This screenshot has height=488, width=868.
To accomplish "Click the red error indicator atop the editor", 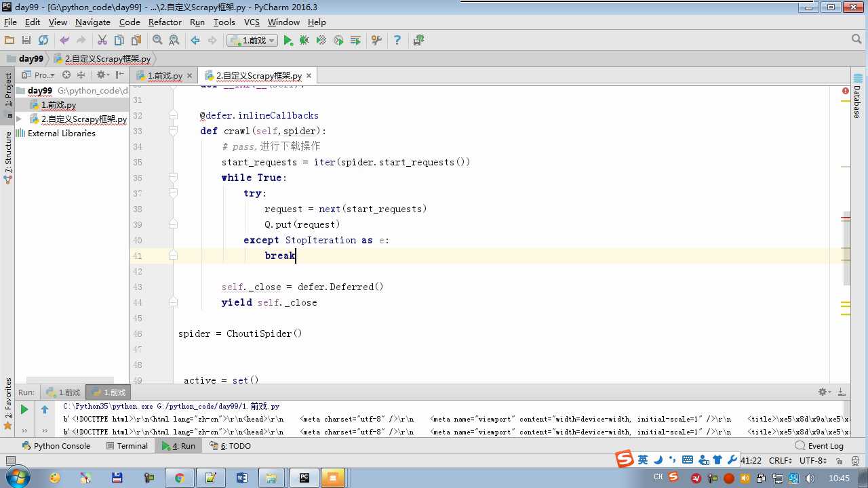I will (846, 91).
